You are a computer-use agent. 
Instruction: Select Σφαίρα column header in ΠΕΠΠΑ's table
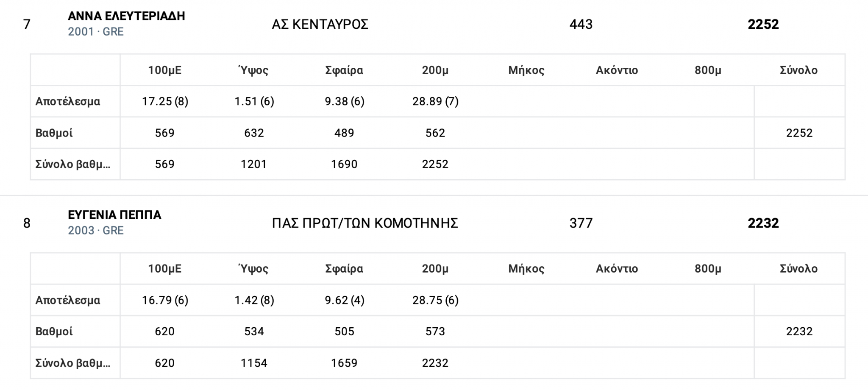[x=344, y=269]
